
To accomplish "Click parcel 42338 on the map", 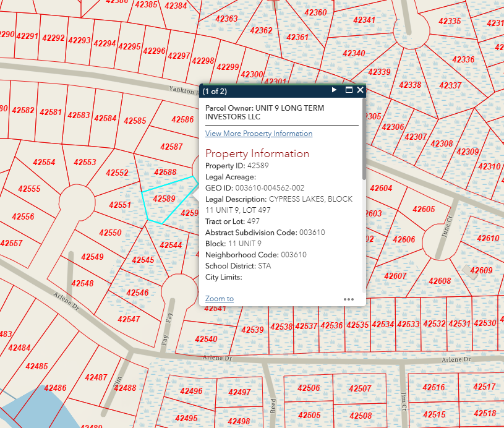I will (x=409, y=85).
